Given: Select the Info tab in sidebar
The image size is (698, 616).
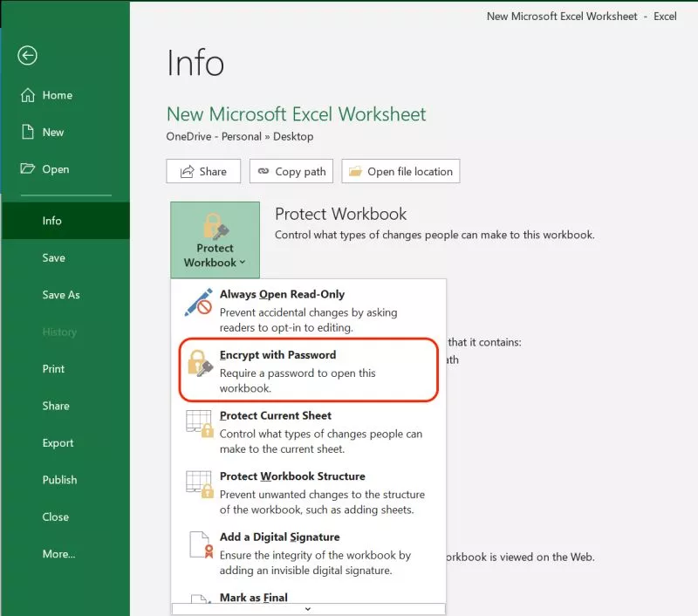Looking at the screenshot, I should click(66, 221).
